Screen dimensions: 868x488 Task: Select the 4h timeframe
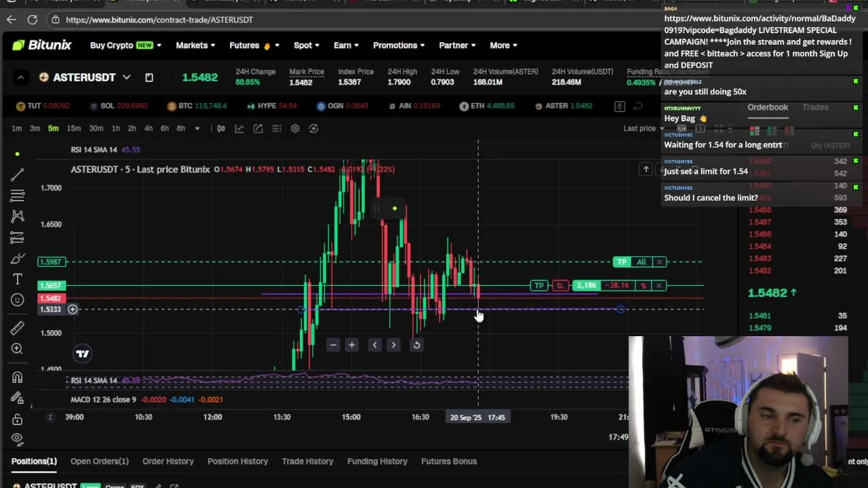[149, 128]
